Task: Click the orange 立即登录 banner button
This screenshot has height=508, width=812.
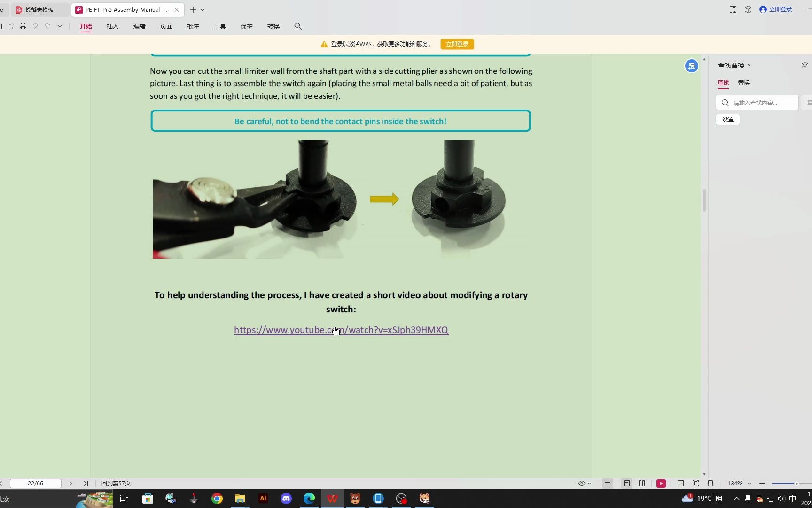Action: [x=457, y=44]
